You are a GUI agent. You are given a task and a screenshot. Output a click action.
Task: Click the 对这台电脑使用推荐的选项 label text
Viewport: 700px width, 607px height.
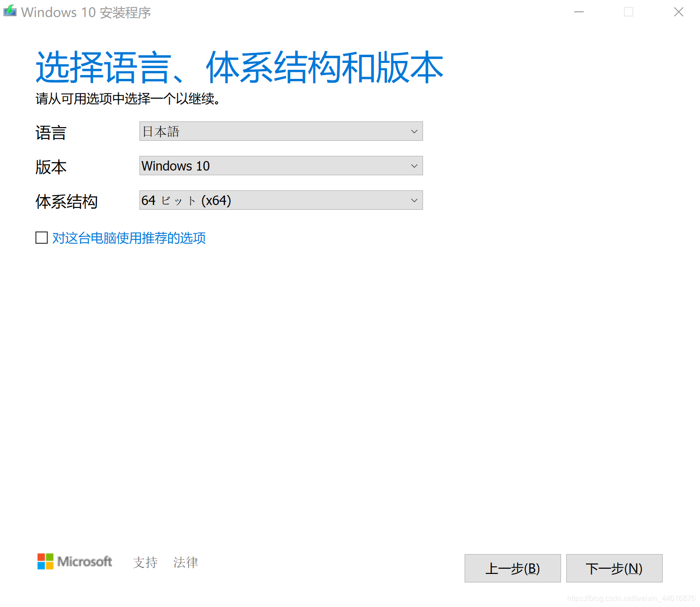(129, 238)
